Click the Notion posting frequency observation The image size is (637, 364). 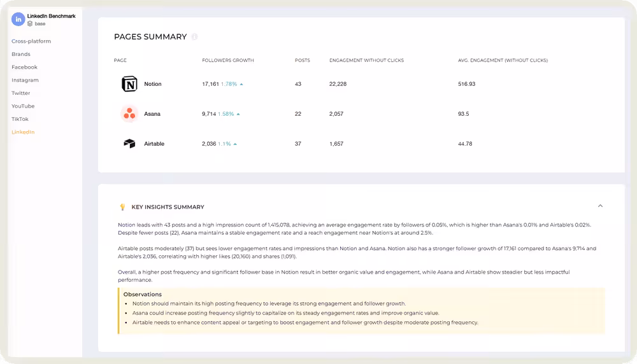269,304
